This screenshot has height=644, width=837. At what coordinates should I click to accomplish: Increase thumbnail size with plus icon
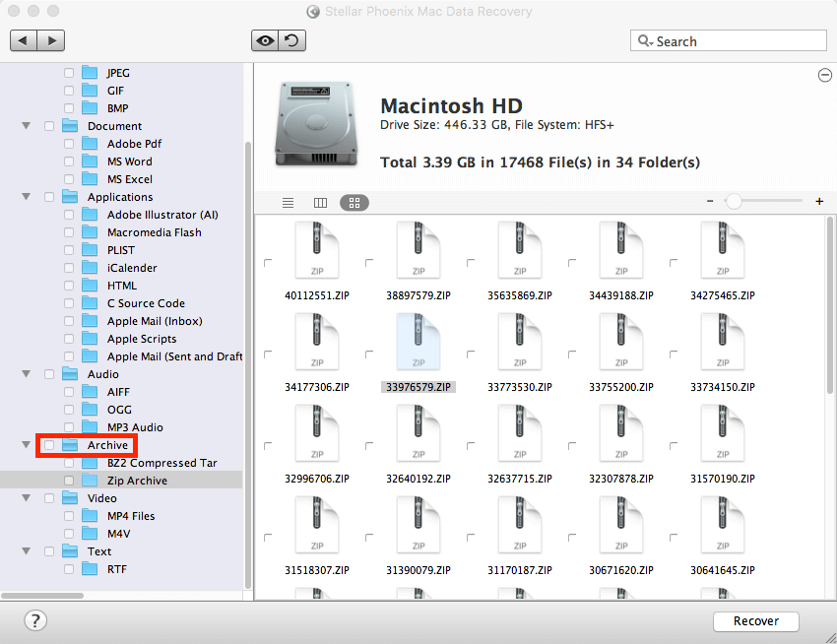(819, 201)
